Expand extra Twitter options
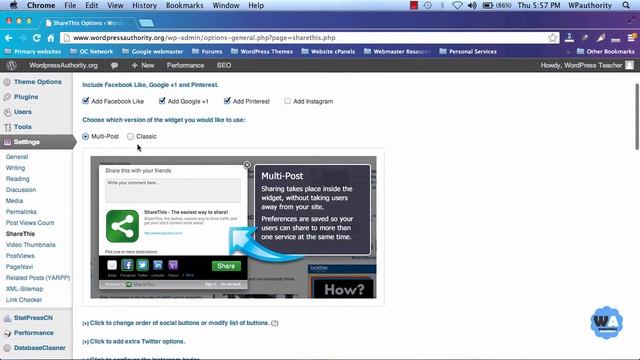This screenshot has width=640, height=360. pyautogui.click(x=133, y=341)
